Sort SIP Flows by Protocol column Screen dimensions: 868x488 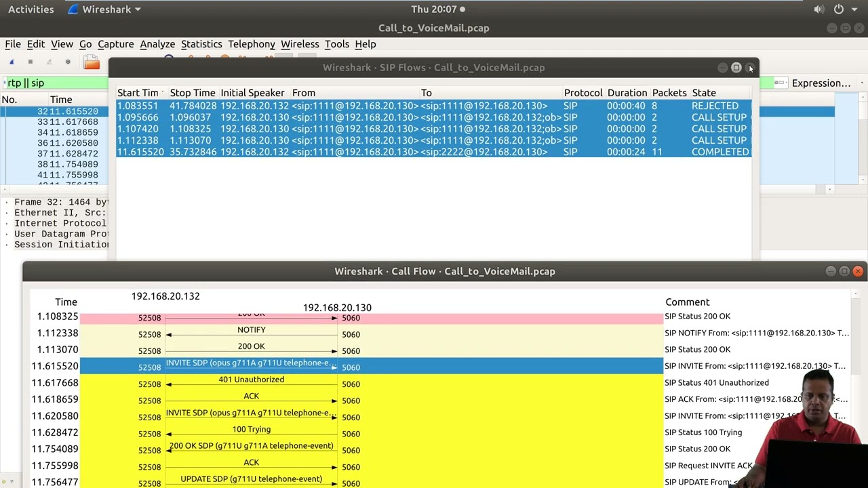click(583, 93)
